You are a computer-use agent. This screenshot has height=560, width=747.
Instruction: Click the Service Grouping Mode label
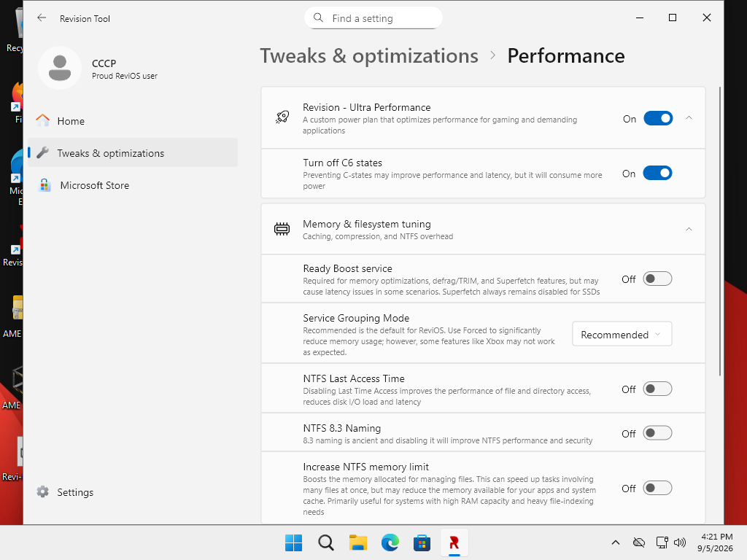[356, 318]
